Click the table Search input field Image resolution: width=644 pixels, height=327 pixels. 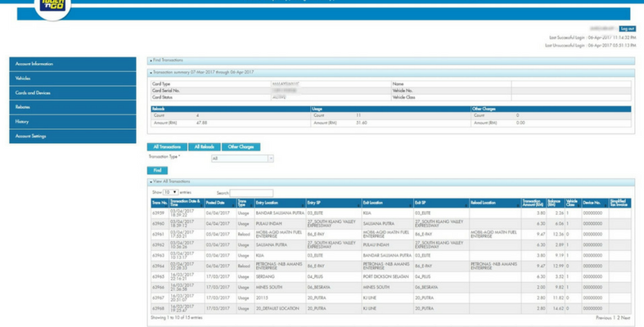click(x=251, y=192)
